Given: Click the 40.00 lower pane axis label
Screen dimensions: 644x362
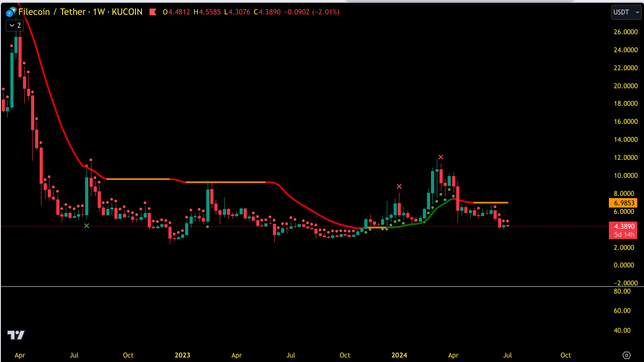Looking at the screenshot, I should [x=621, y=330].
